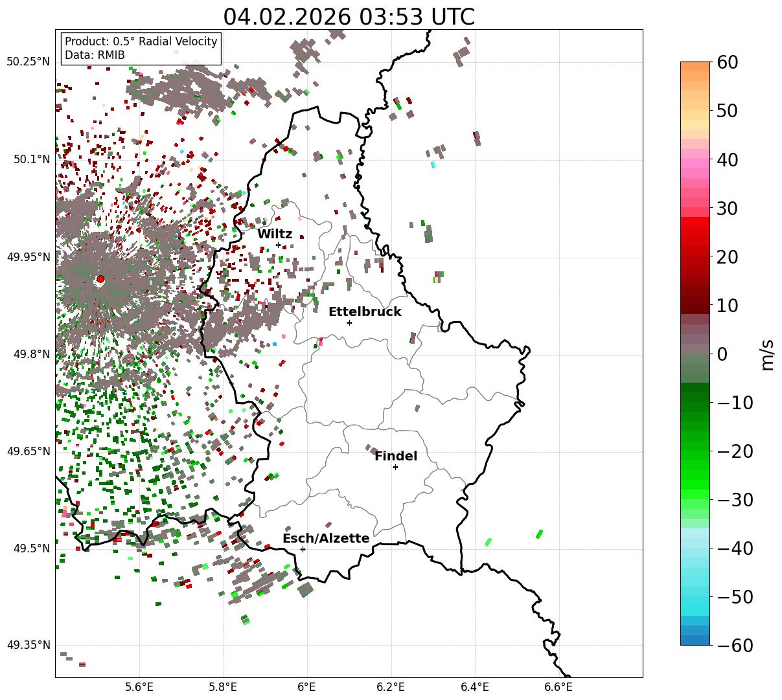Select the Esch/Alzette label on the map
This screenshot has height=700, width=782.
(x=326, y=538)
